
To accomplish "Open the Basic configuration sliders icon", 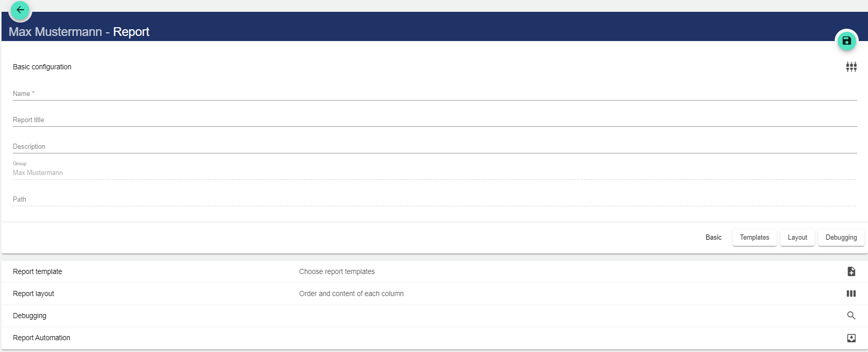I will pyautogui.click(x=851, y=67).
